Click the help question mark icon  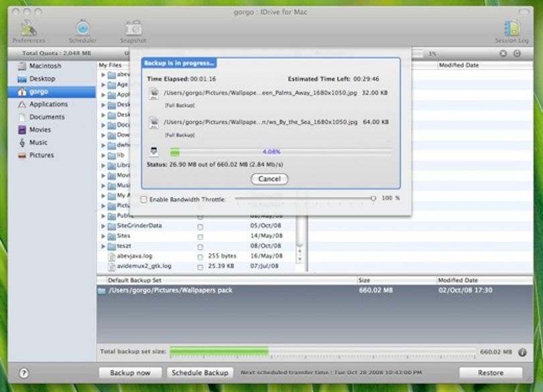(23, 373)
